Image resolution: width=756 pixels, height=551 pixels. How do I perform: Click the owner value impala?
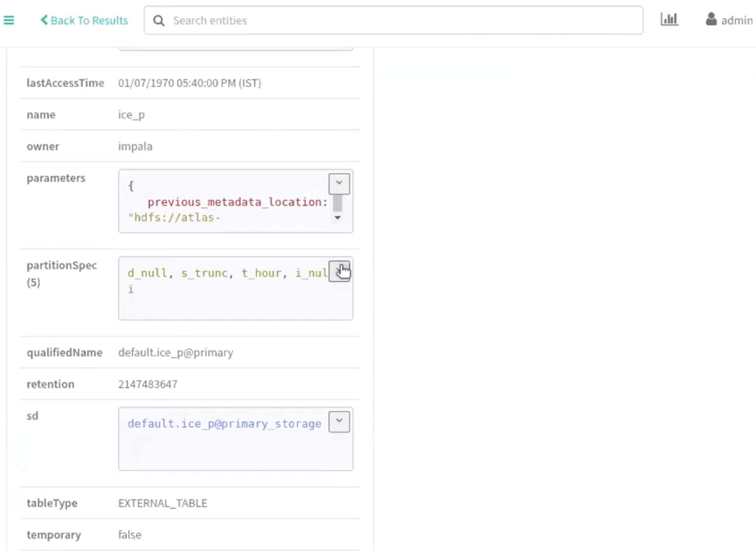[x=135, y=146]
